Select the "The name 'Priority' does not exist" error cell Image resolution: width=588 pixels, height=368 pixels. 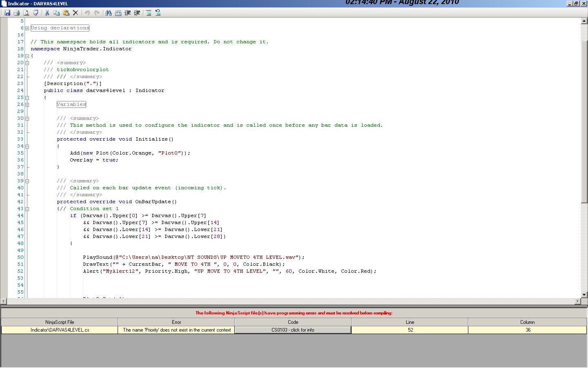176,330
